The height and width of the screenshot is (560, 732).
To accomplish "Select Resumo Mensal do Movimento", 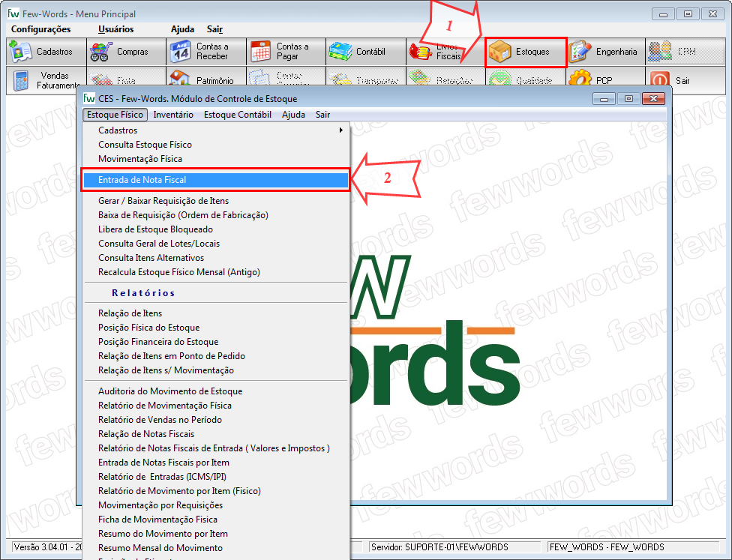I will 160,548.
